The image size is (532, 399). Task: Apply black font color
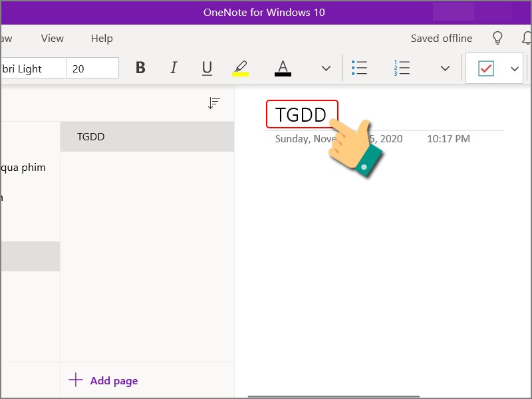(283, 68)
